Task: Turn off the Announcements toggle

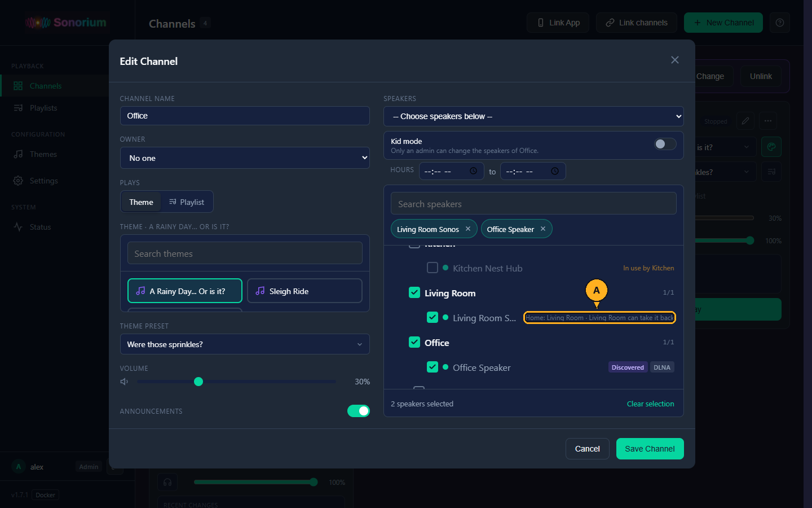Action: (x=359, y=411)
